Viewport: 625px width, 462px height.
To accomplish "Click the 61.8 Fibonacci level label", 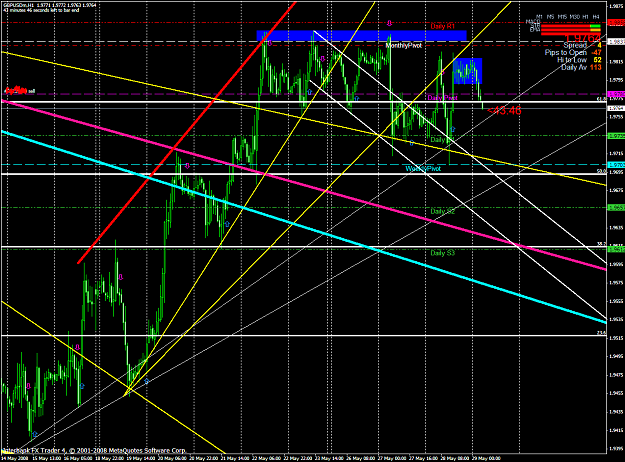I will pyautogui.click(x=601, y=99).
